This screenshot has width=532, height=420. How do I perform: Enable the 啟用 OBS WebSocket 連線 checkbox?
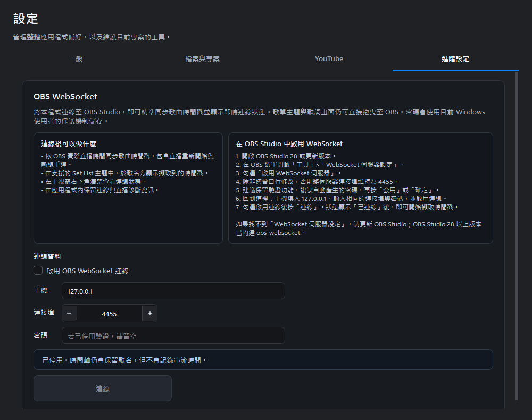[38, 271]
